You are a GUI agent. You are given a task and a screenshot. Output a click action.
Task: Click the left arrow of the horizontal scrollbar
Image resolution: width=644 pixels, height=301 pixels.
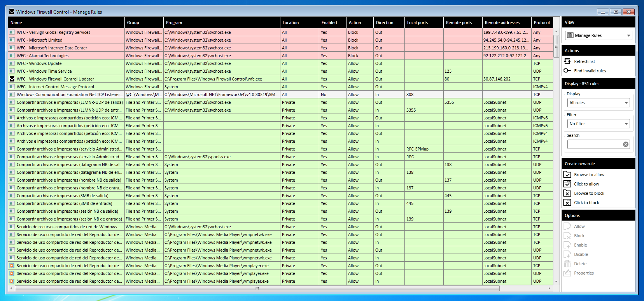11,288
